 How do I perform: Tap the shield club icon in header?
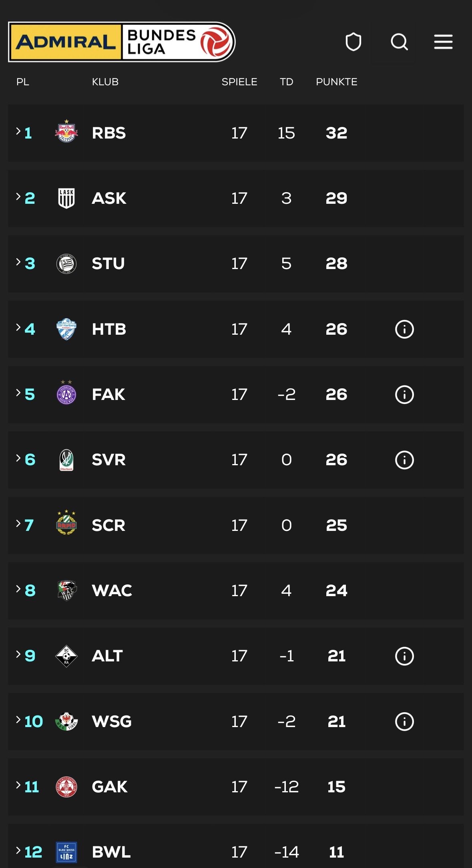click(x=353, y=42)
